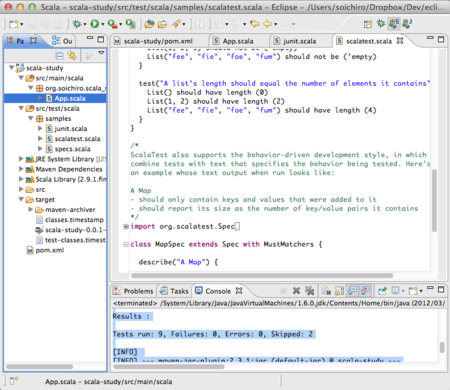The height and width of the screenshot is (390, 450).
Task: Toggle Scroll Lock in Console toolbar
Action: pos(339,291)
